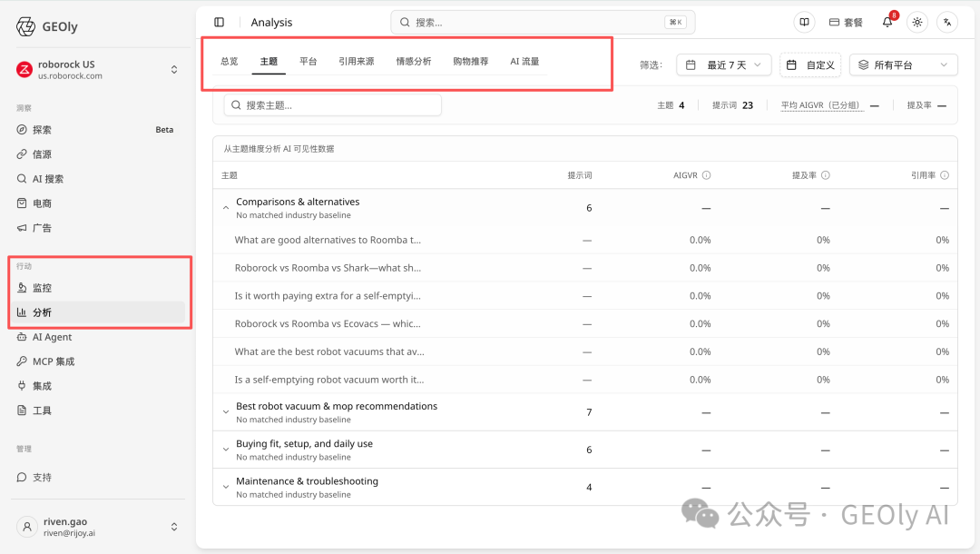This screenshot has height=554, width=980.
Task: Click the roborock US brand avatar
Action: tap(24, 70)
